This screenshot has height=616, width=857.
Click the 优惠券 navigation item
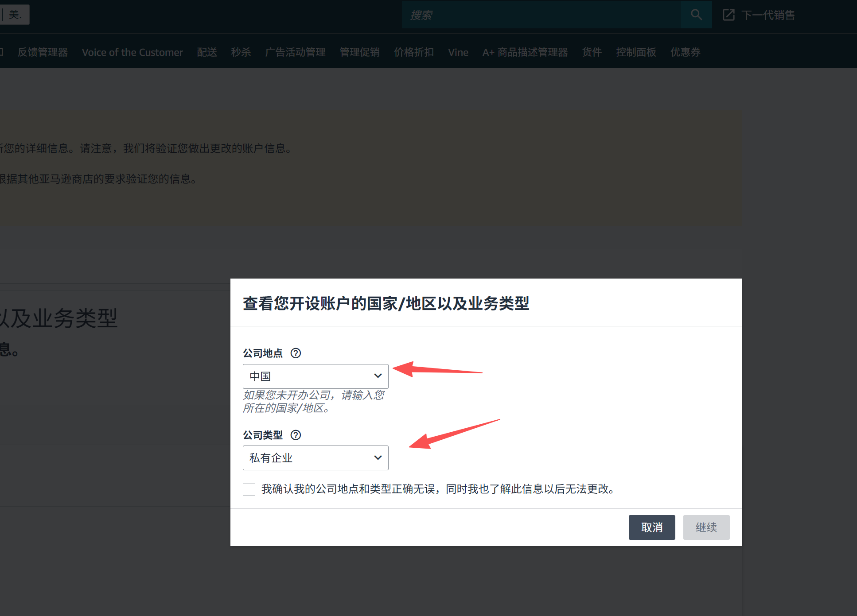click(x=685, y=52)
